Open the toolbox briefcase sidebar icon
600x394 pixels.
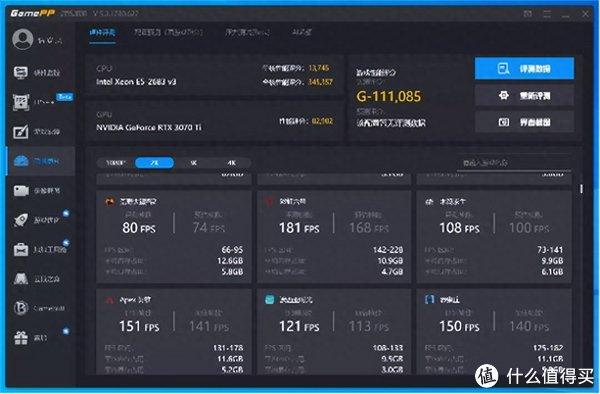[x=21, y=249]
